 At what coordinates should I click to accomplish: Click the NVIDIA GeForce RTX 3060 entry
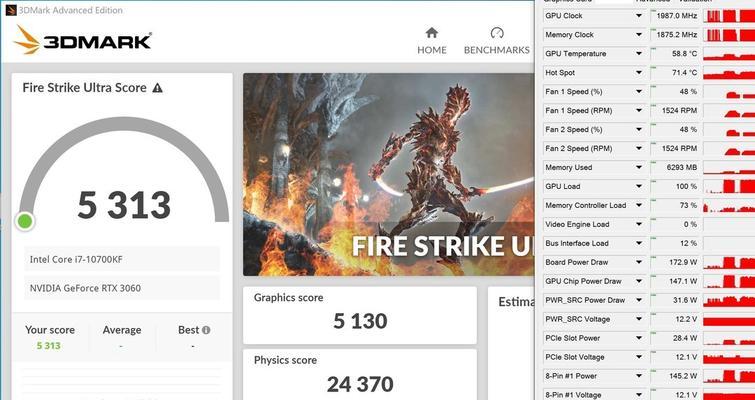click(122, 288)
